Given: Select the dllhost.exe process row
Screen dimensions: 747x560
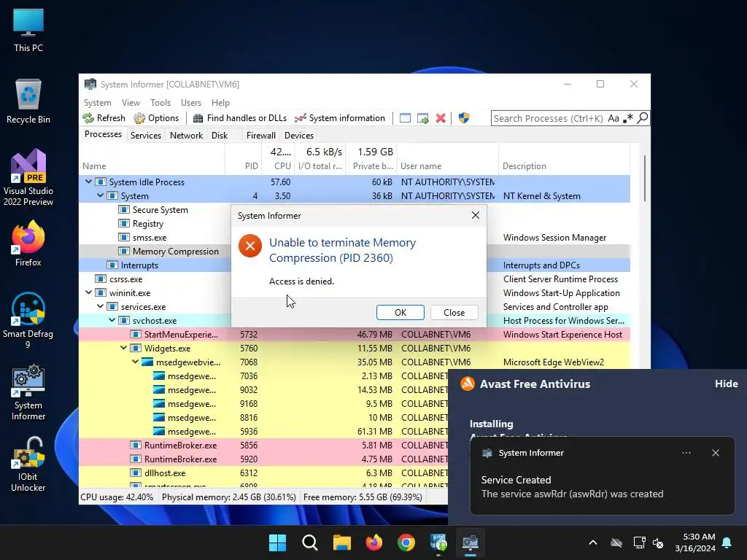Looking at the screenshot, I should [x=263, y=472].
